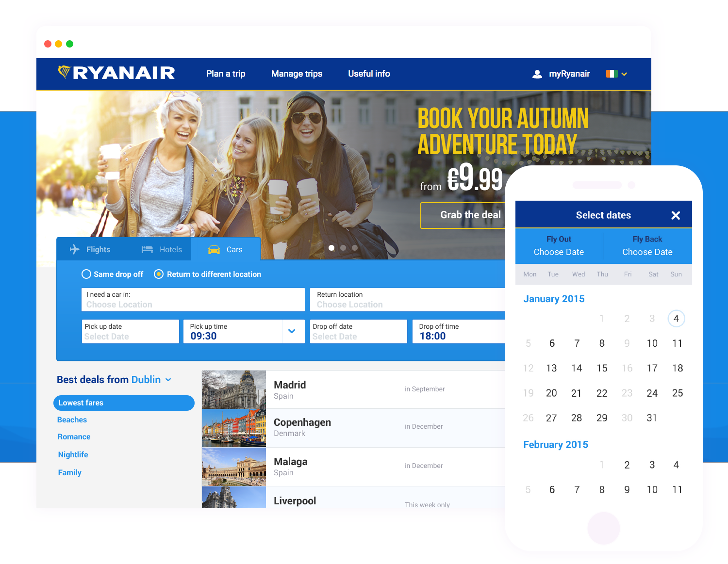This screenshot has height=564, width=728.
Task: Click the Liverpool deal title
Action: pyautogui.click(x=295, y=501)
